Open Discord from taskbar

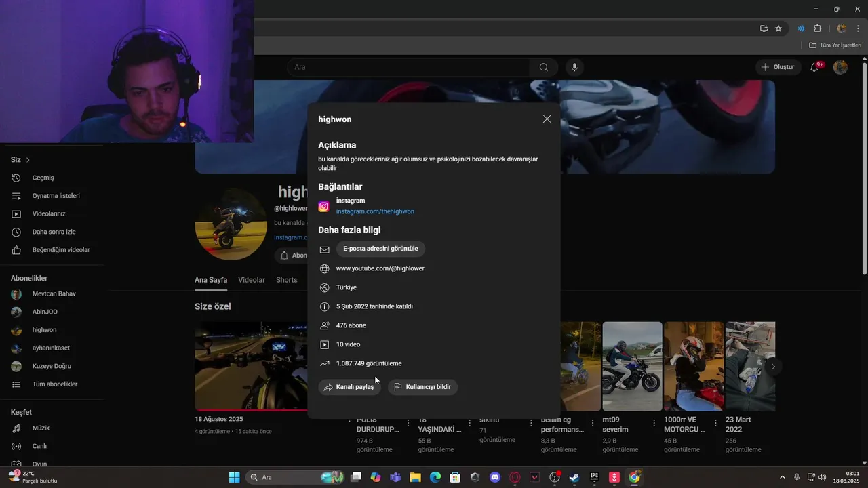tap(495, 477)
